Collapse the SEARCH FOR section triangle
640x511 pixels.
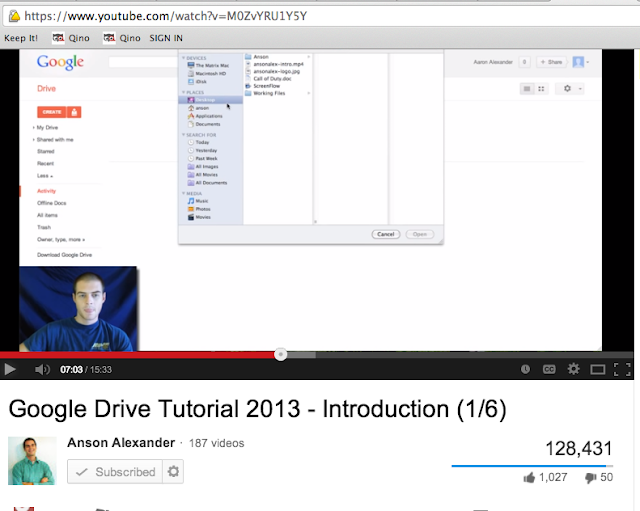pyautogui.click(x=183, y=135)
